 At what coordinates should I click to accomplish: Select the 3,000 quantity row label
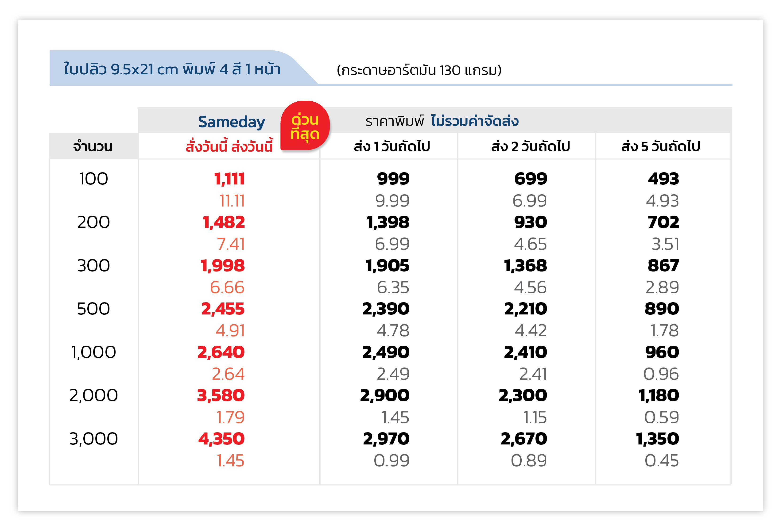pyautogui.click(x=94, y=439)
